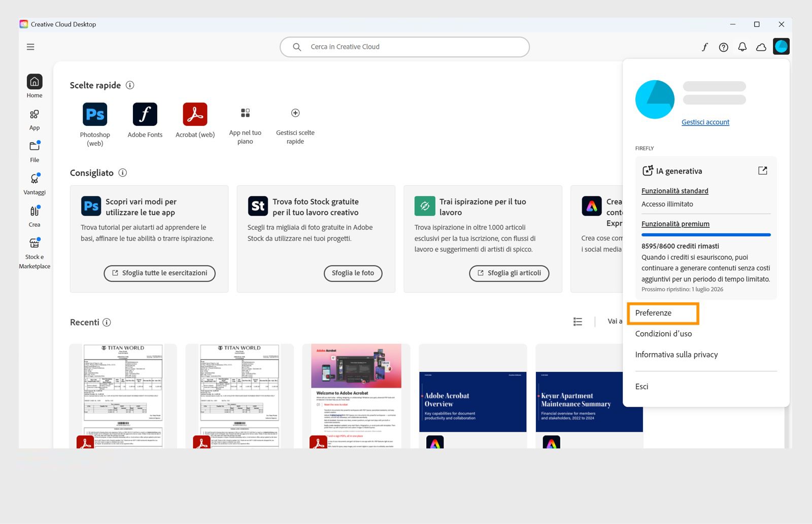812x524 pixels.
Task: Show info for Consigliato
Action: click(123, 173)
